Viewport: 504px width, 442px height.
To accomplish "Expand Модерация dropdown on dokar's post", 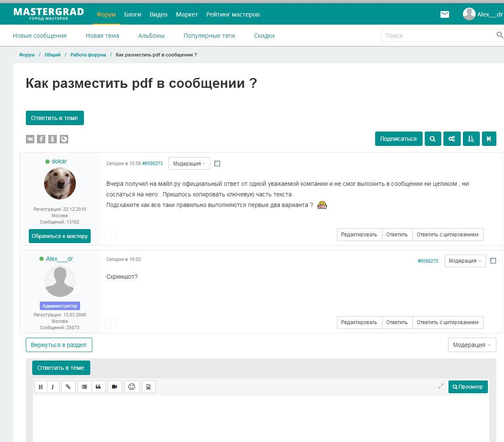I will coord(189,163).
